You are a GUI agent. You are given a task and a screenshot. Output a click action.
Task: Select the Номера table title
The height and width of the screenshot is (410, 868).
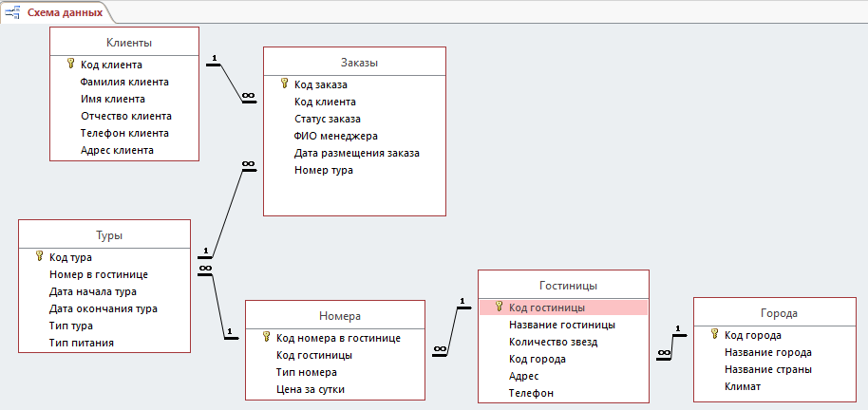pos(340,316)
